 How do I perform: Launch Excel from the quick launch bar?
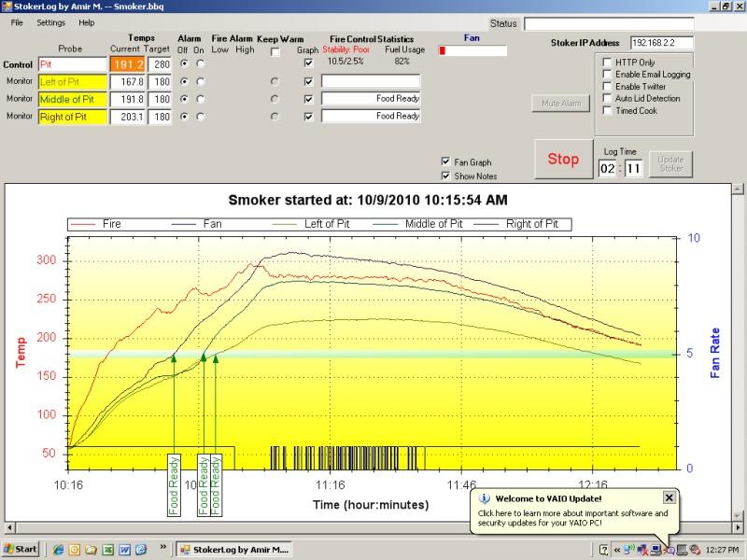tap(107, 550)
